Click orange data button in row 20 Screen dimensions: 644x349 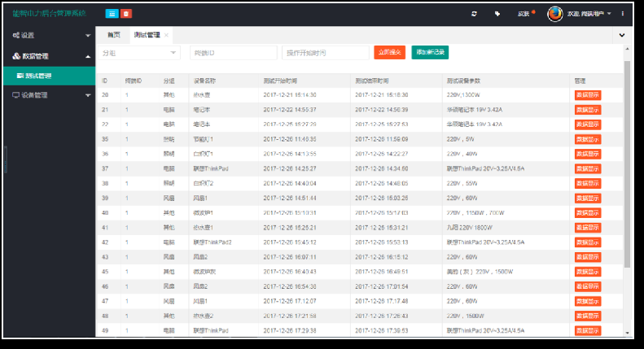(588, 95)
